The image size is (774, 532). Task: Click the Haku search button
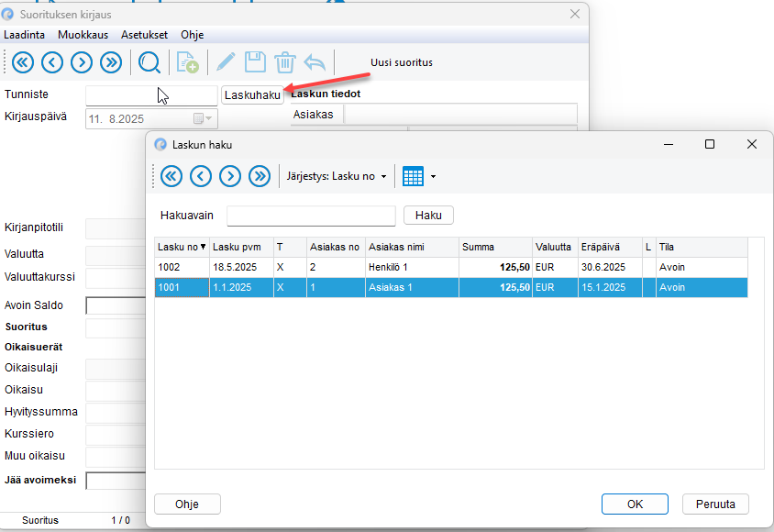pyautogui.click(x=428, y=216)
